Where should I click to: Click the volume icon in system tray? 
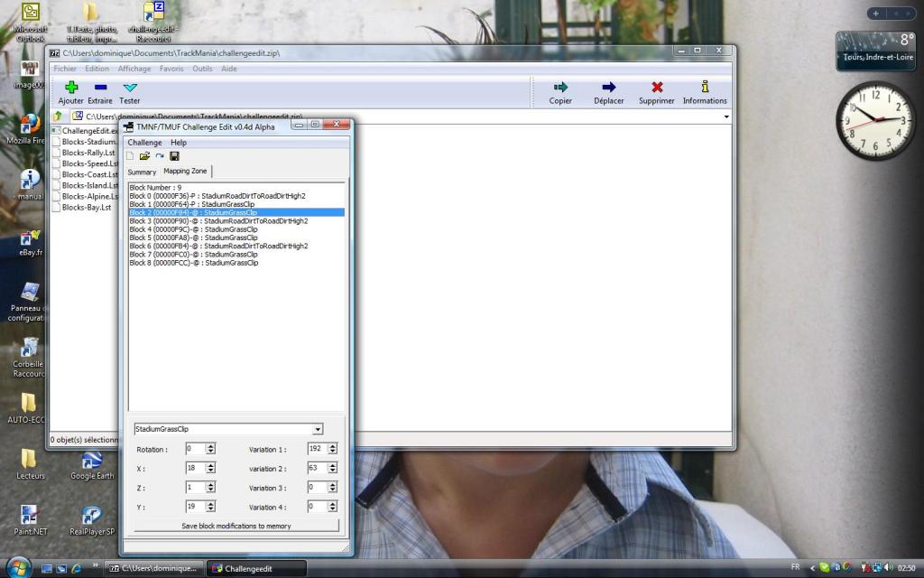pos(888,568)
